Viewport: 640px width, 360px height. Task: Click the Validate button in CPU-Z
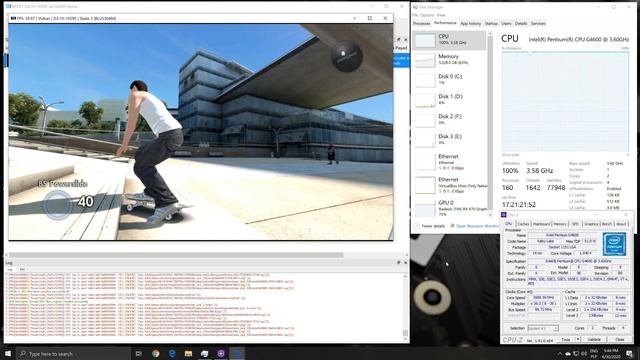pyautogui.click(x=594, y=340)
